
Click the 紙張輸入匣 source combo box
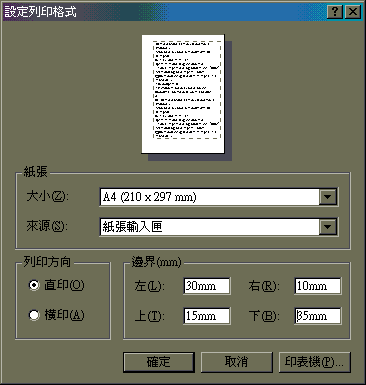click(x=219, y=227)
